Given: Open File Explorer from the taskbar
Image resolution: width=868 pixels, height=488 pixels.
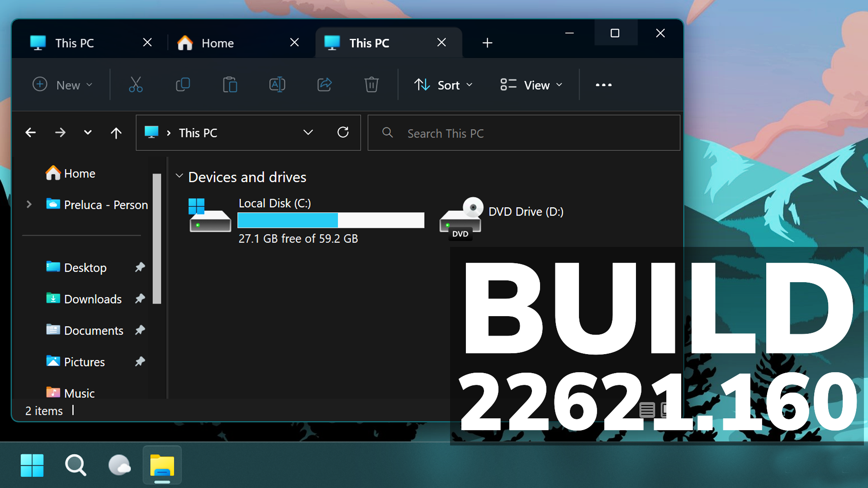Looking at the screenshot, I should pyautogui.click(x=162, y=465).
